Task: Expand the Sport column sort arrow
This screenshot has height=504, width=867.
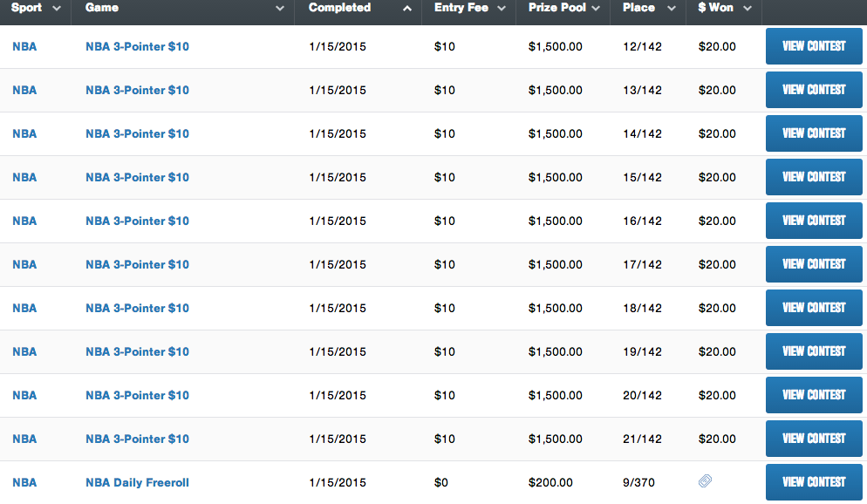Action: tap(56, 9)
